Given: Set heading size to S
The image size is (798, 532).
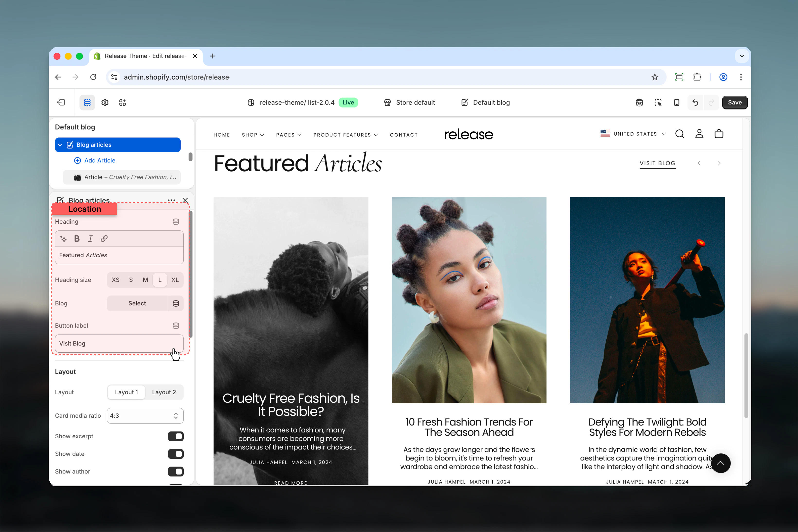Looking at the screenshot, I should [131, 280].
